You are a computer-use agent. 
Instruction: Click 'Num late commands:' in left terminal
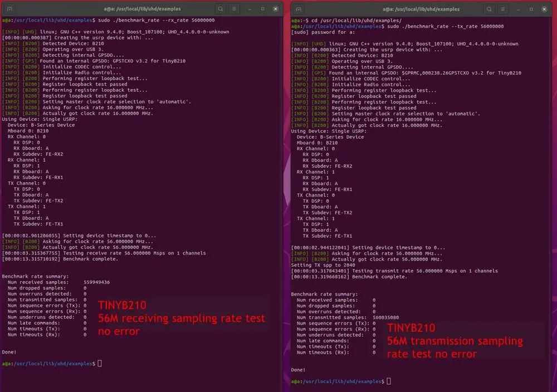(x=34, y=323)
